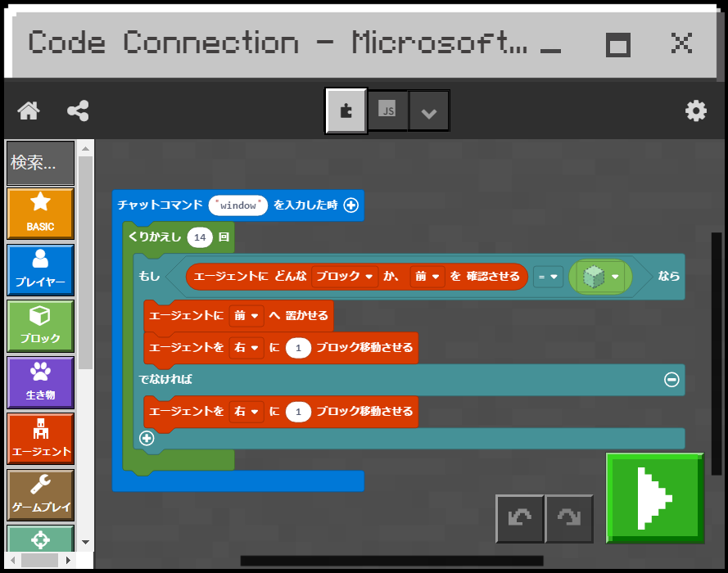
Task: Maximize the Code Connection window
Action: pyautogui.click(x=618, y=44)
